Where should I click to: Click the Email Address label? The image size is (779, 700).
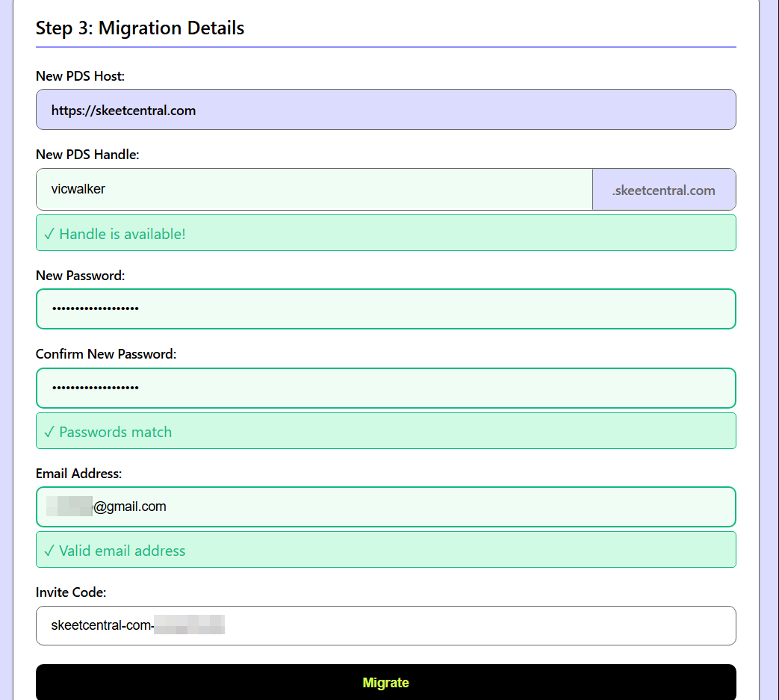(x=78, y=473)
